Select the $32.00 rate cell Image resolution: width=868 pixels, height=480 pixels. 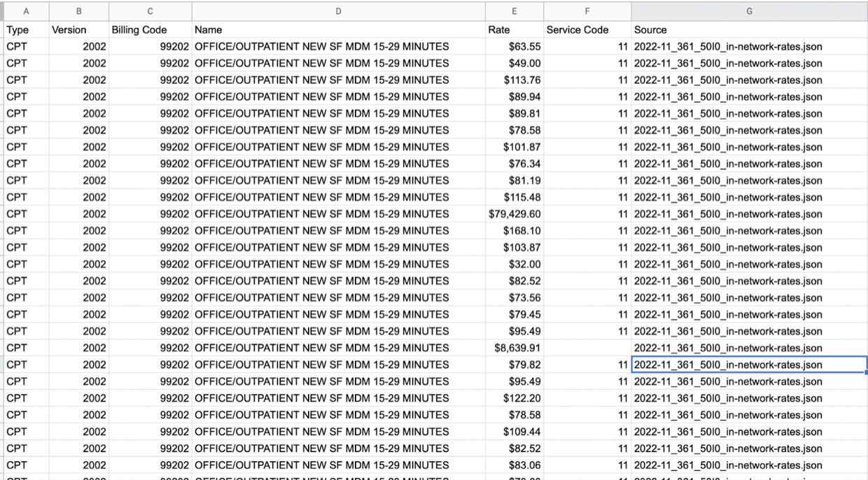tap(514, 264)
